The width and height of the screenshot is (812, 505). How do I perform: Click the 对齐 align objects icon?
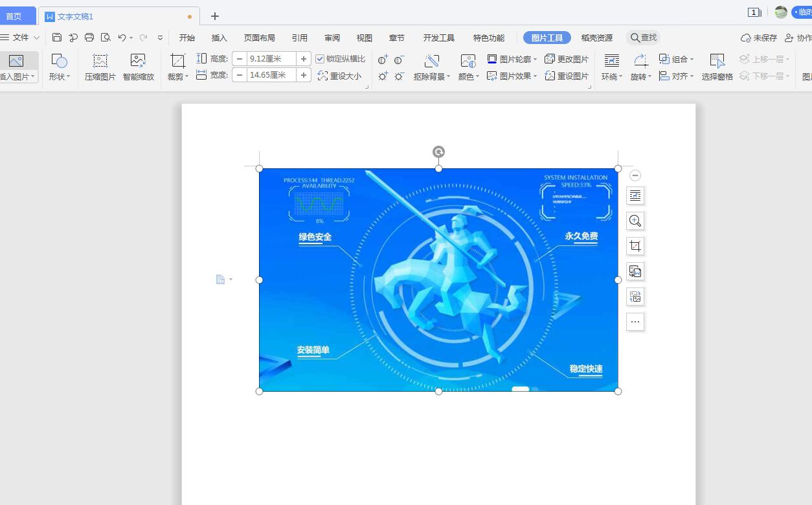point(675,76)
